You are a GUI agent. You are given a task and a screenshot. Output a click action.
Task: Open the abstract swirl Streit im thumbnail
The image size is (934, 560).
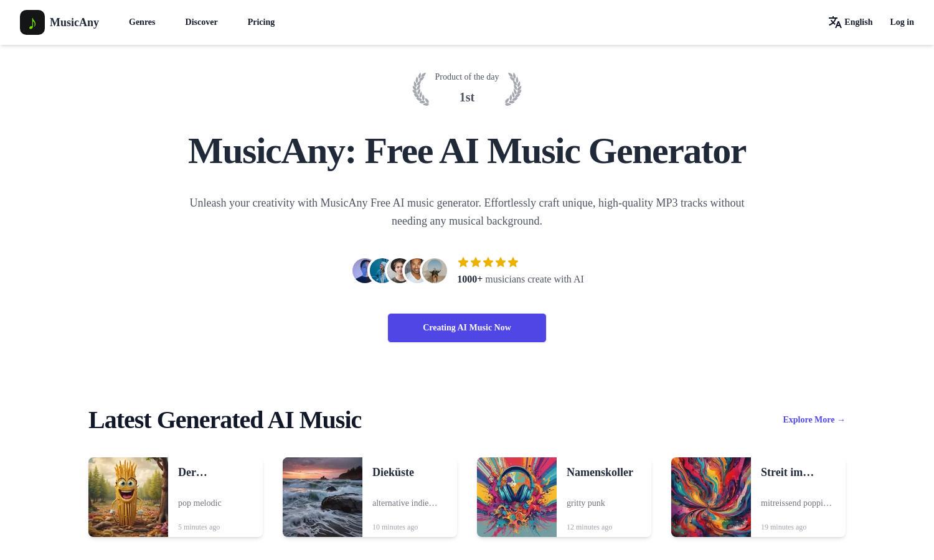click(x=711, y=497)
